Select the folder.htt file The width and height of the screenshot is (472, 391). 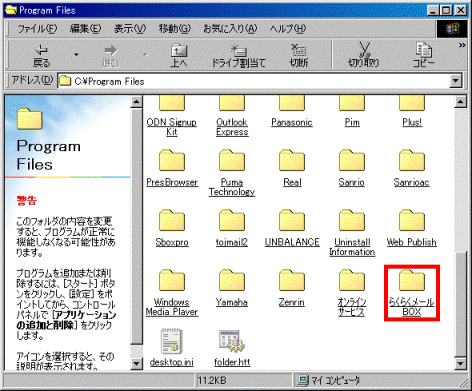(232, 348)
